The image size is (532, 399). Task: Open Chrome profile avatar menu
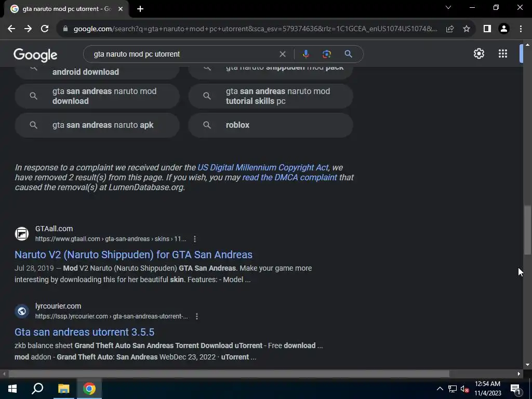(x=504, y=29)
